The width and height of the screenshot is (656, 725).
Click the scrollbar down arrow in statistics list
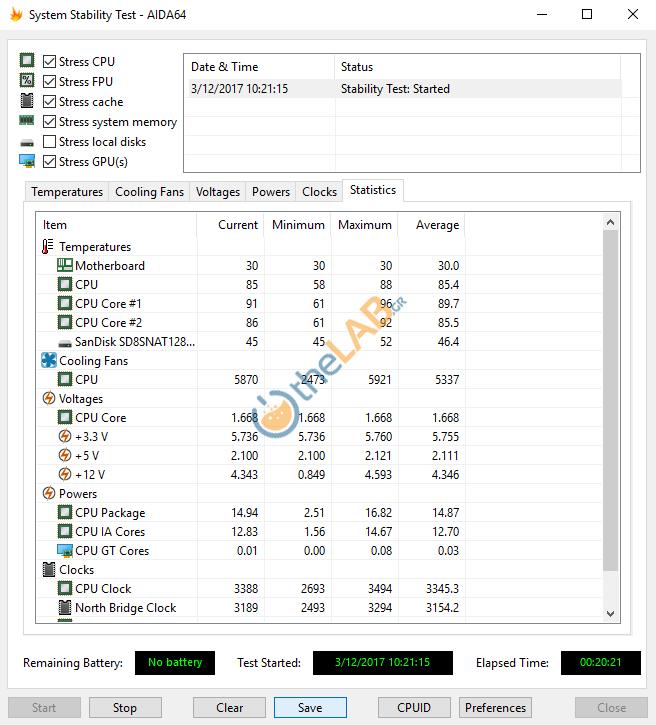point(610,614)
